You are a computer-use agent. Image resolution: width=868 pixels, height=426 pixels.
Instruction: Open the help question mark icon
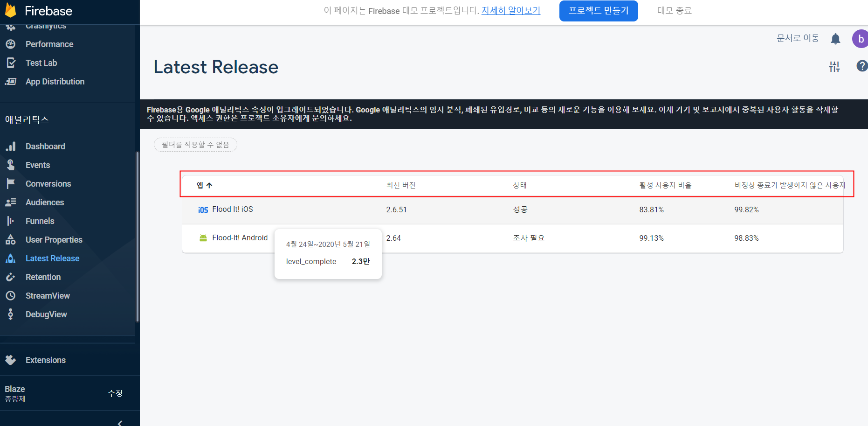coord(862,66)
